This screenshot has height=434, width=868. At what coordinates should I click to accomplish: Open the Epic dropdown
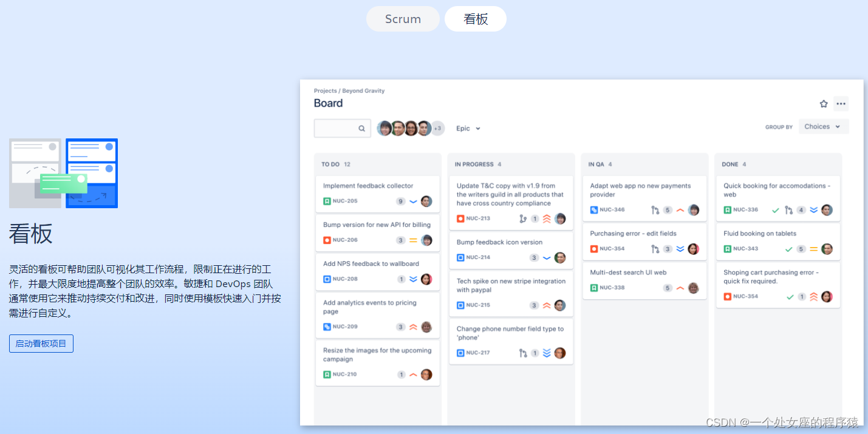[468, 128]
